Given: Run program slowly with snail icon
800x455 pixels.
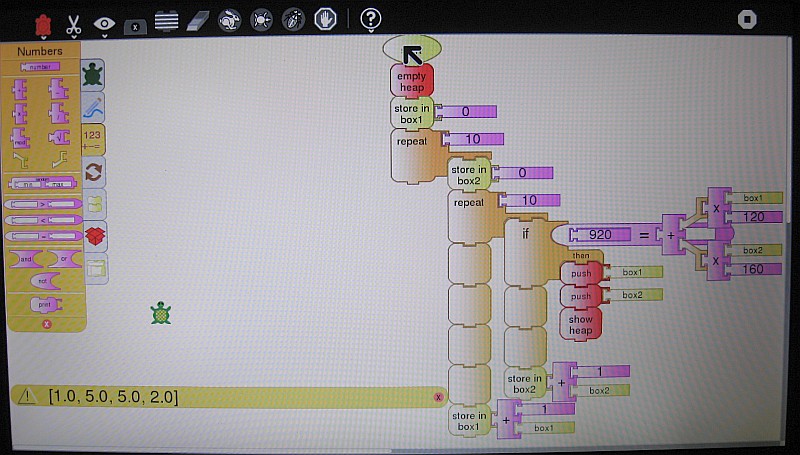Looking at the screenshot, I should [x=261, y=20].
